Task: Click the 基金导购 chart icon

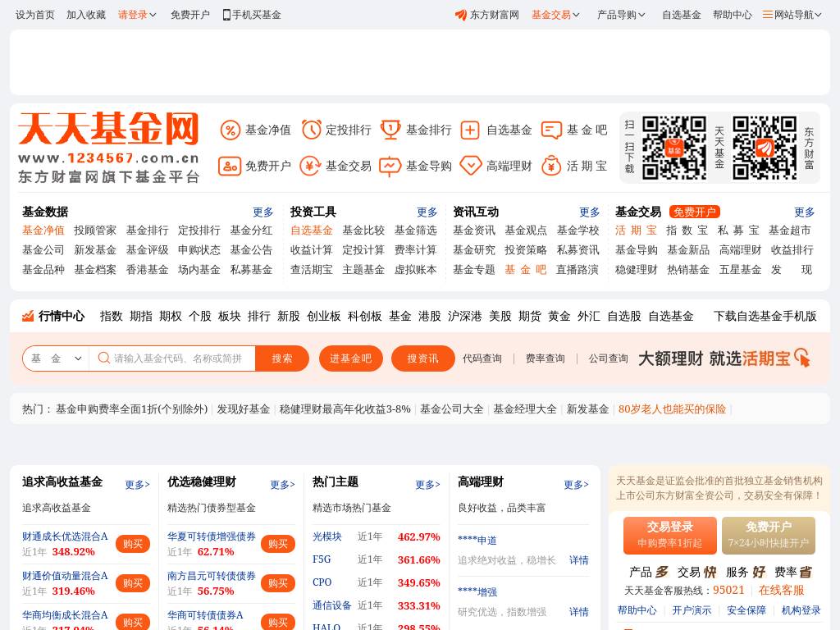Action: (390, 166)
